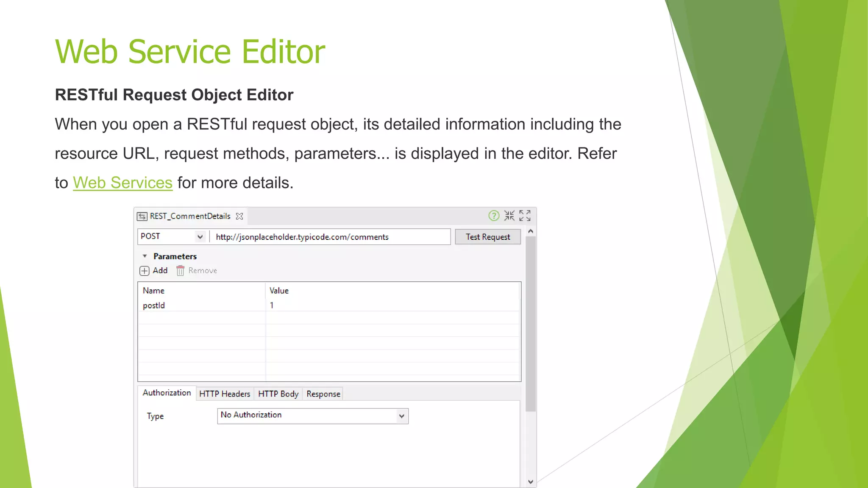Switch to the Response tab

tap(323, 394)
